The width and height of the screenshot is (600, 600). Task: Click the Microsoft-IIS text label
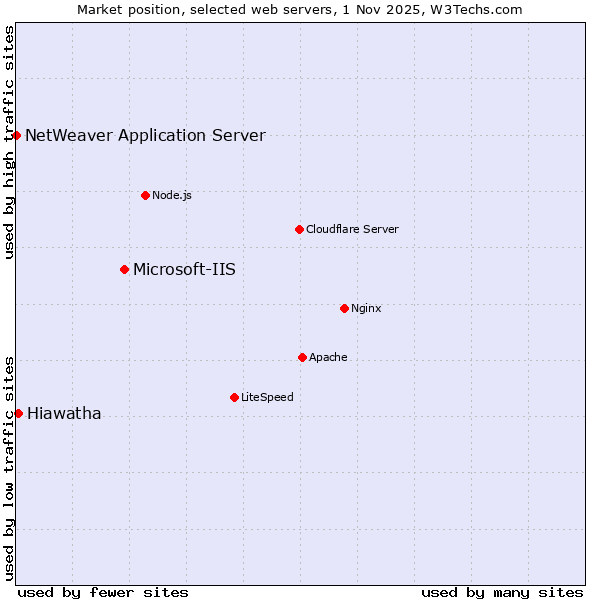tap(184, 269)
